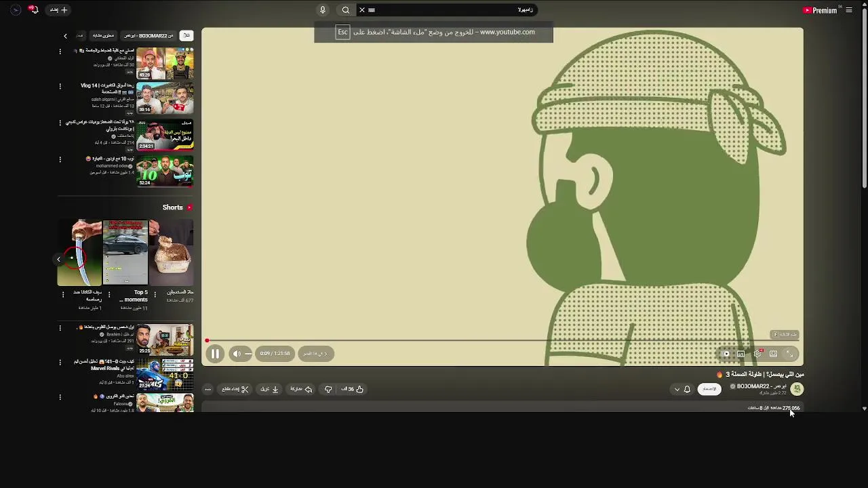Click the voice search microphone icon
The image size is (868, 488).
pyautogui.click(x=323, y=10)
